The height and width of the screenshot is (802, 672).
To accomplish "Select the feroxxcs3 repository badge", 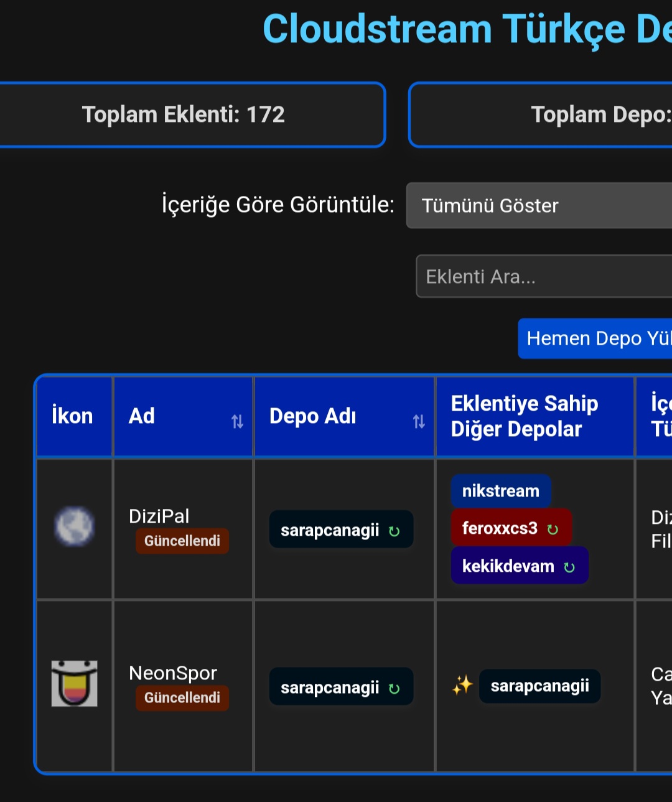I will coord(511,528).
